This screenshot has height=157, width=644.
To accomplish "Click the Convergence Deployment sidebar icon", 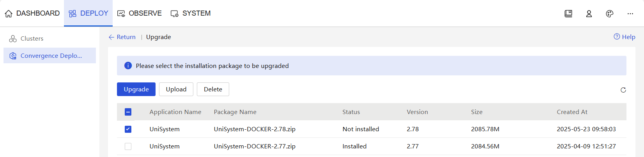I will pyautogui.click(x=13, y=56).
